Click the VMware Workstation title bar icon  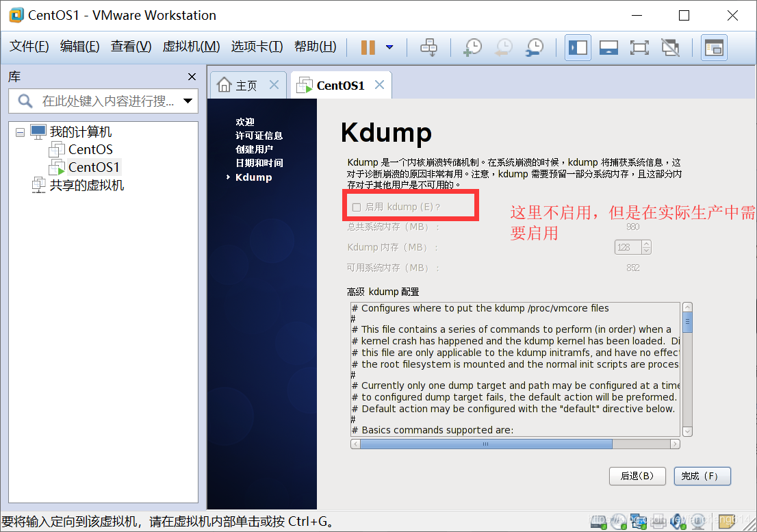pos(16,15)
